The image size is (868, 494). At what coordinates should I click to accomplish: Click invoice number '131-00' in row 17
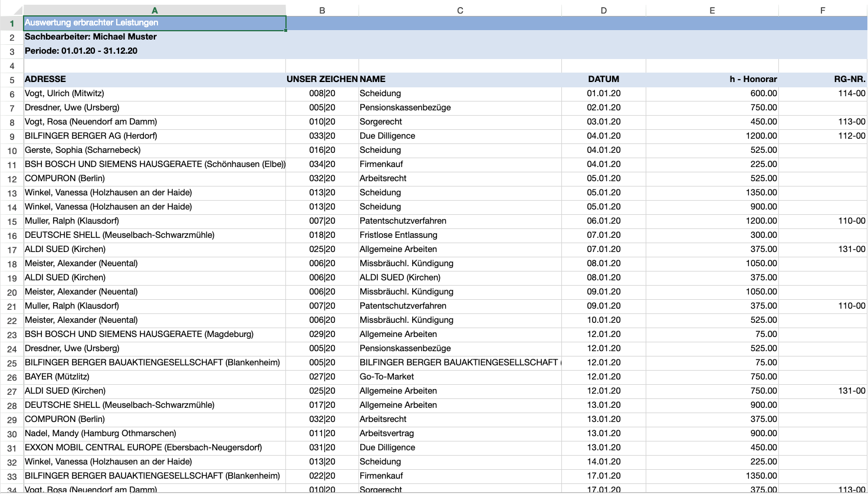(823, 250)
